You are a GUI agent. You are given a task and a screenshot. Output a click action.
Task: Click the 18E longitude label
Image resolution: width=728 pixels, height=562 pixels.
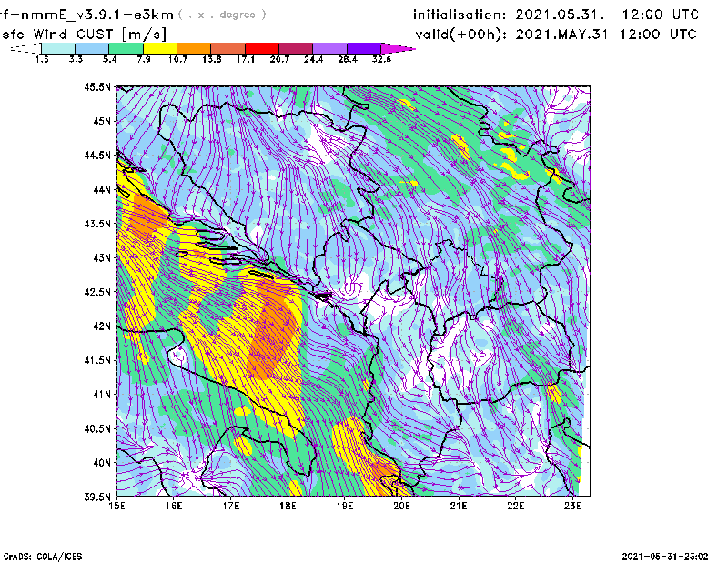coord(288,506)
